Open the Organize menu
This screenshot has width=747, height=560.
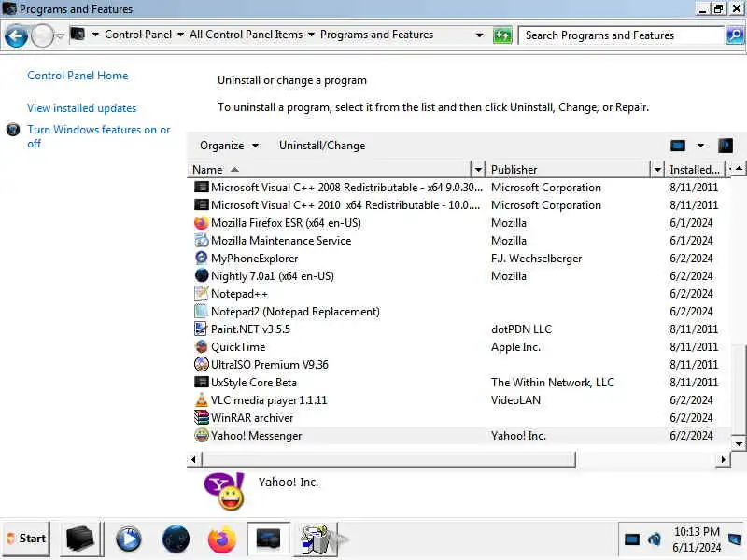(229, 146)
